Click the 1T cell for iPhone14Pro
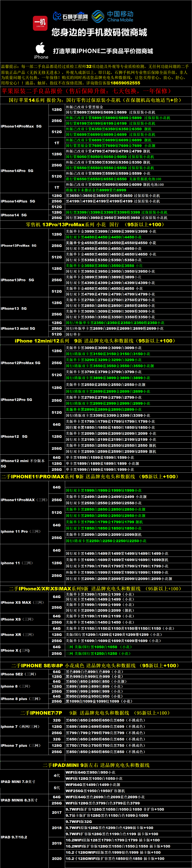This screenshot has width=192, height=868. coord(57,187)
